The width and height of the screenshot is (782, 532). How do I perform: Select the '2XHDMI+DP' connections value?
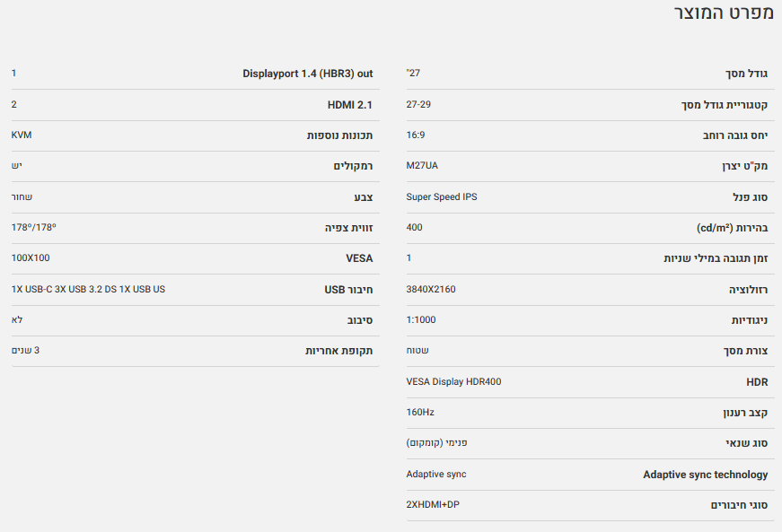tap(433, 504)
